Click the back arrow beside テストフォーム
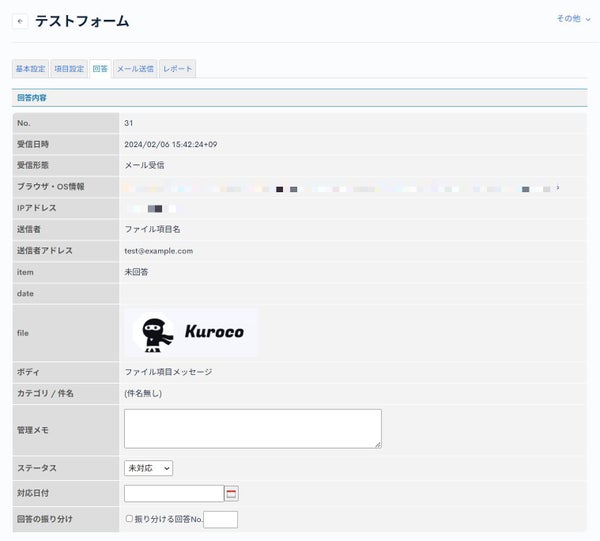600x541 pixels. click(20, 21)
